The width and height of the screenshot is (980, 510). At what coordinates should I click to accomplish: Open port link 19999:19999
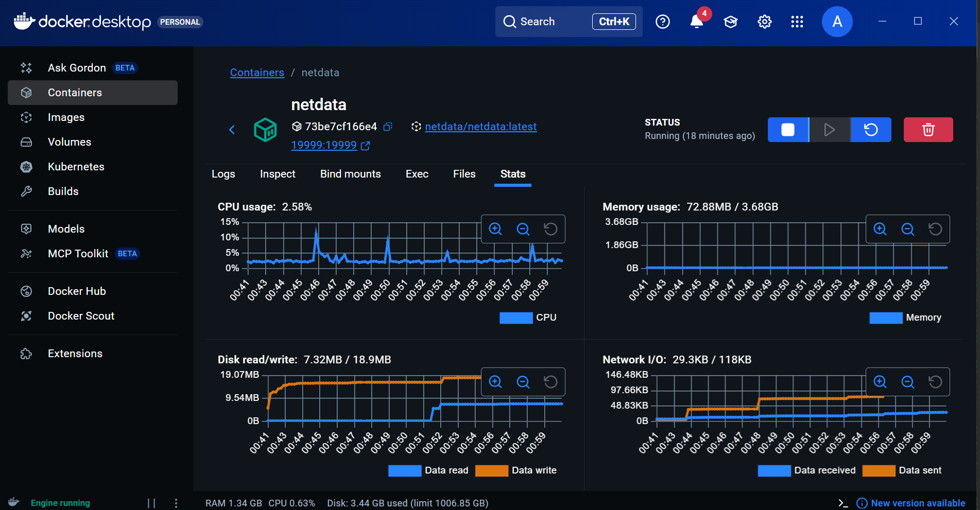pos(324,145)
